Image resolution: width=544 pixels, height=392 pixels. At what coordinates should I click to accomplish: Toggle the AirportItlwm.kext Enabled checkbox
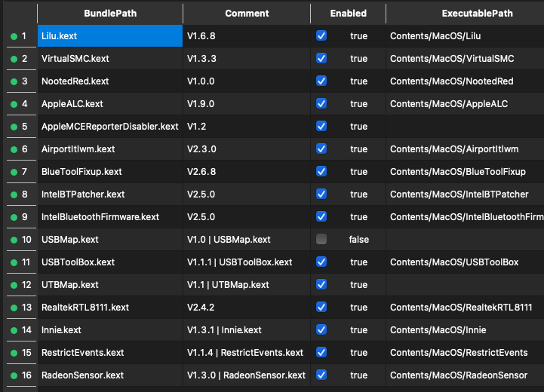(321, 149)
